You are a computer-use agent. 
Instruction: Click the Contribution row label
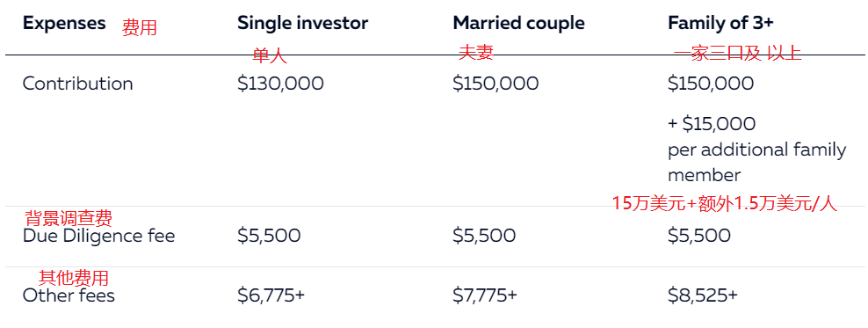pyautogui.click(x=77, y=84)
